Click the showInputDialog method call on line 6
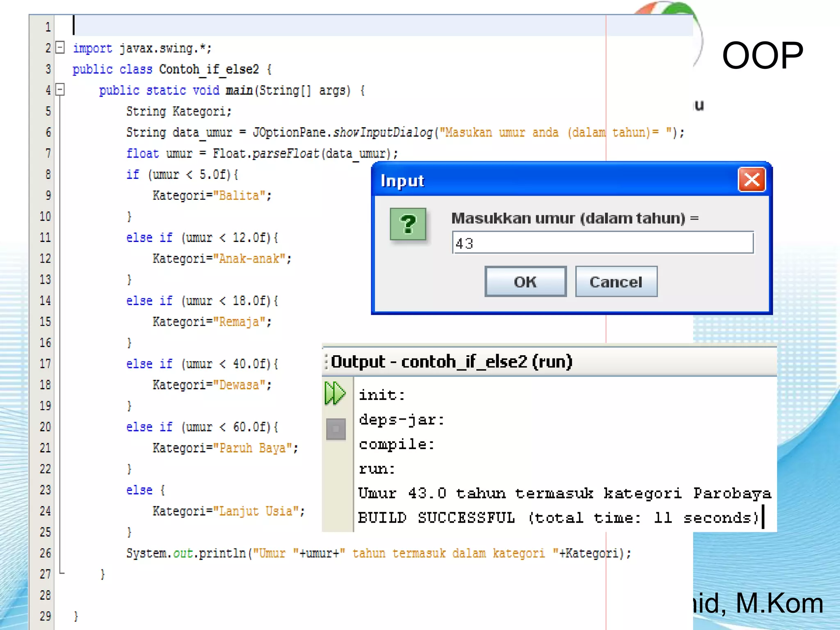The height and width of the screenshot is (630, 840). 383,132
